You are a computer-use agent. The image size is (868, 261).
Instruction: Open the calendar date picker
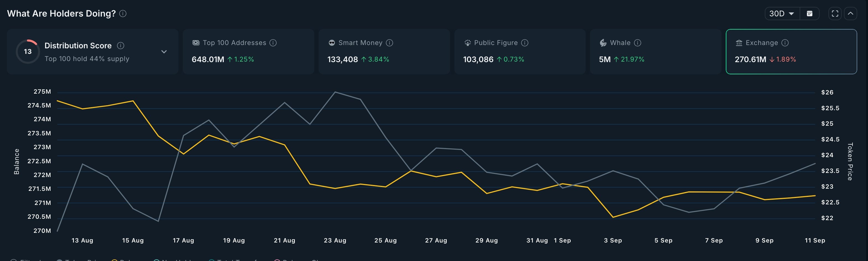pos(810,14)
